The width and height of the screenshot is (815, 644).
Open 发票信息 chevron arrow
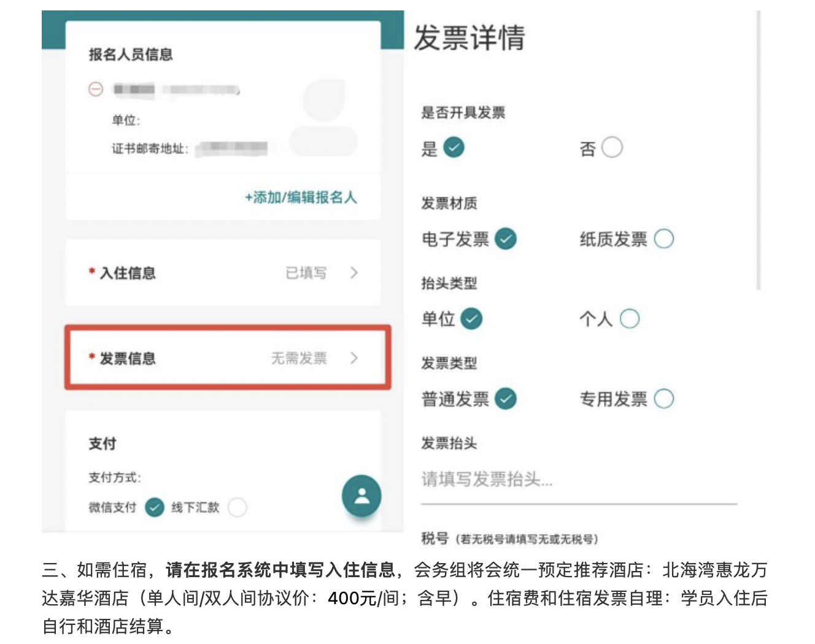354,358
